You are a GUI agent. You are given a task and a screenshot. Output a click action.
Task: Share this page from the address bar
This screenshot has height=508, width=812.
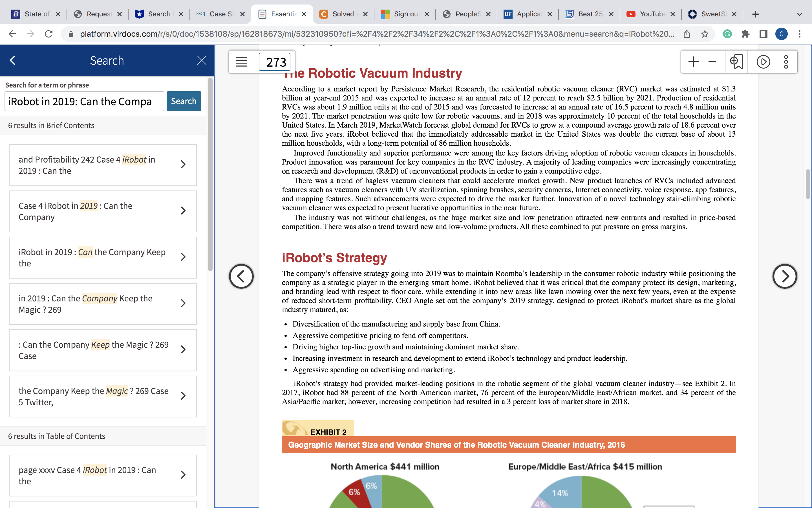point(687,34)
